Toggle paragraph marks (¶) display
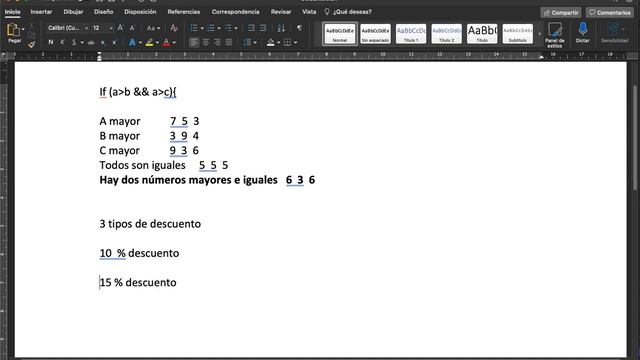Image resolution: width=640 pixels, height=360 pixels. [300, 28]
